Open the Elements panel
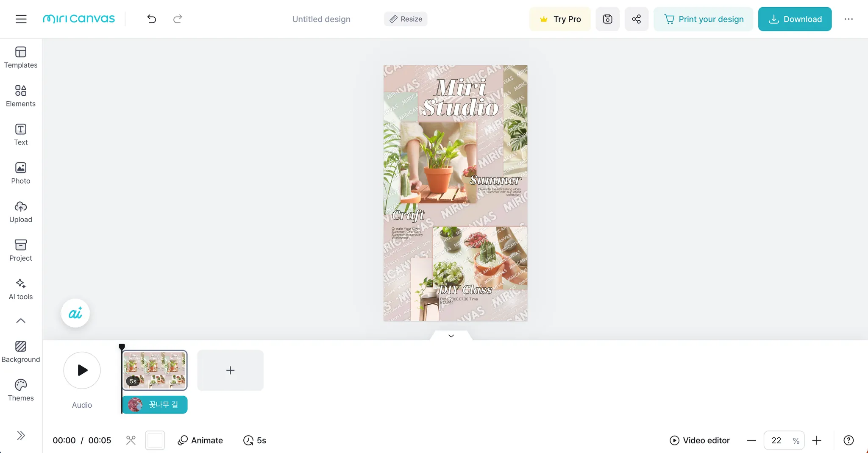Viewport: 868px width, 453px height. [21, 96]
